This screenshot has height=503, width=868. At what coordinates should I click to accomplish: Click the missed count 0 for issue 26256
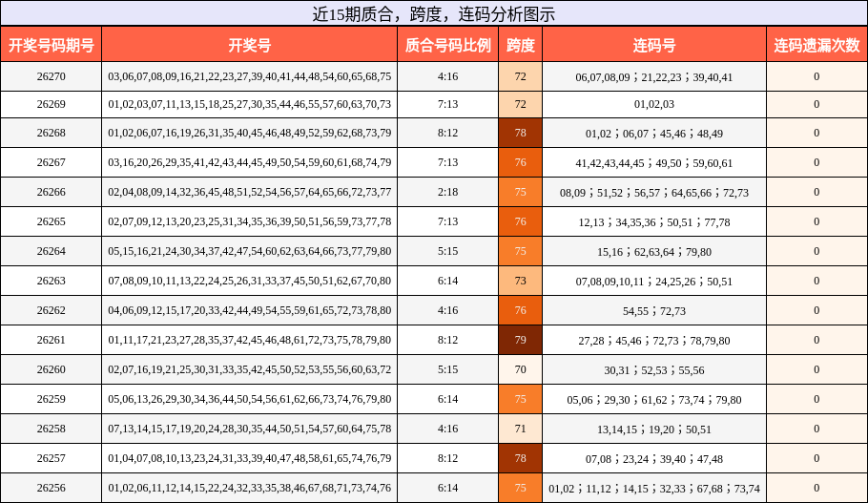tap(816, 488)
